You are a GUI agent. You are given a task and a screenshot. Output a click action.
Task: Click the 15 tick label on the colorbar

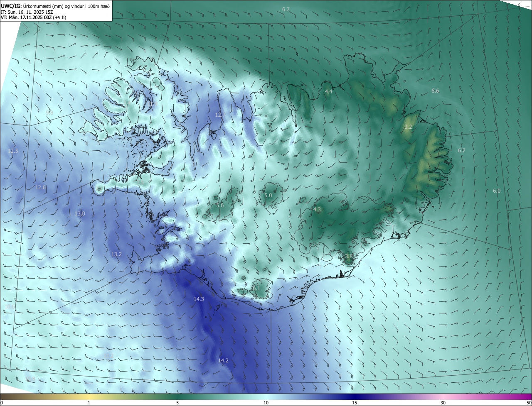pyautogui.click(x=355, y=403)
